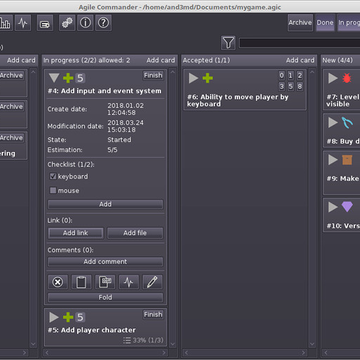Click the 'Accepted (1/1)' column header

[x=206, y=60]
